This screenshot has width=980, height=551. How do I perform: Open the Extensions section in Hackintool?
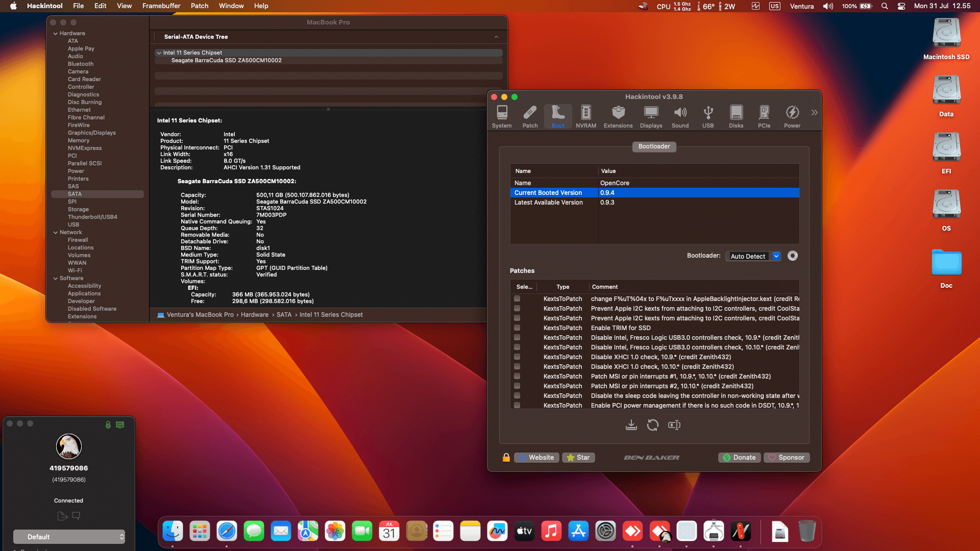tap(618, 116)
